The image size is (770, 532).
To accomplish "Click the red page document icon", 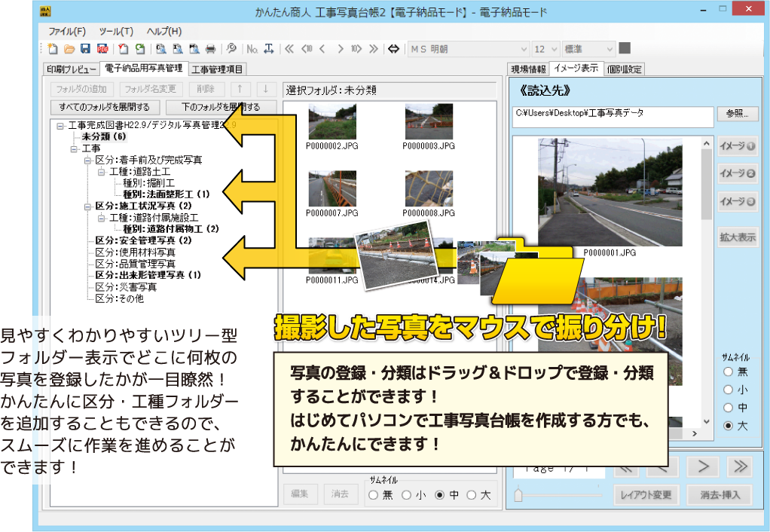I will (x=124, y=49).
